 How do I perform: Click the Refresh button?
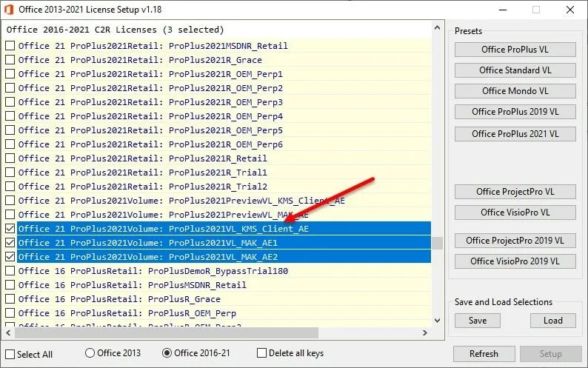click(x=484, y=354)
